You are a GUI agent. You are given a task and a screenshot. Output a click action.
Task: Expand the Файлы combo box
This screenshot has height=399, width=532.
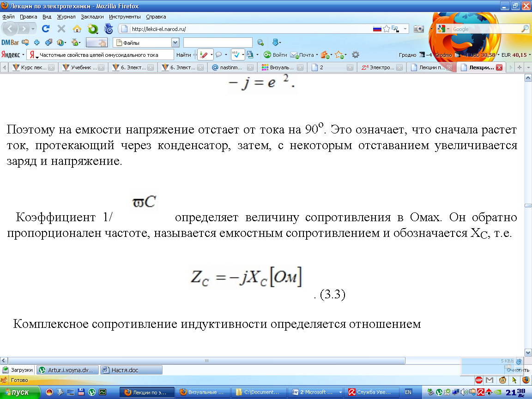pos(175,42)
